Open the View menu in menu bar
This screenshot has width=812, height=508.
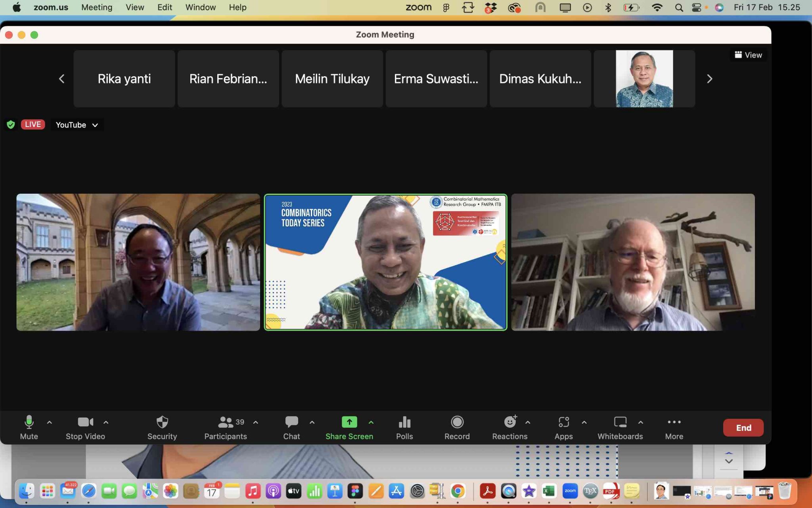click(134, 7)
